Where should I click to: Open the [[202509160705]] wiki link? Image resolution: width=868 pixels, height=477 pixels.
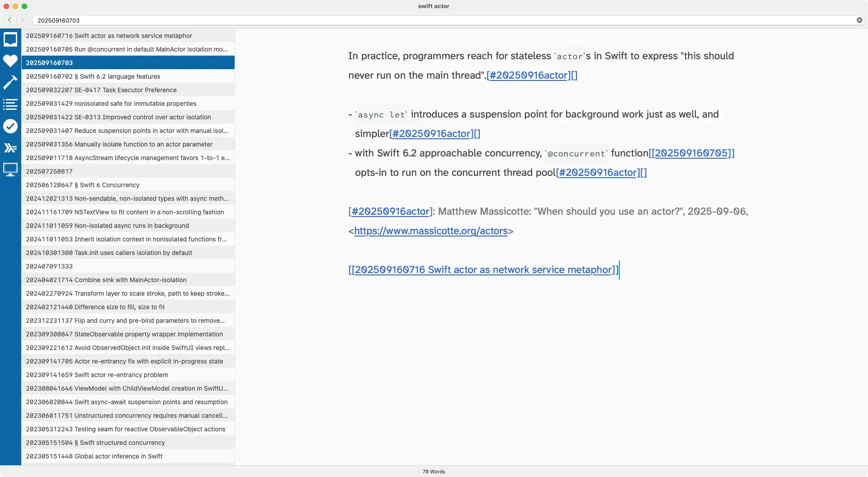(x=691, y=153)
